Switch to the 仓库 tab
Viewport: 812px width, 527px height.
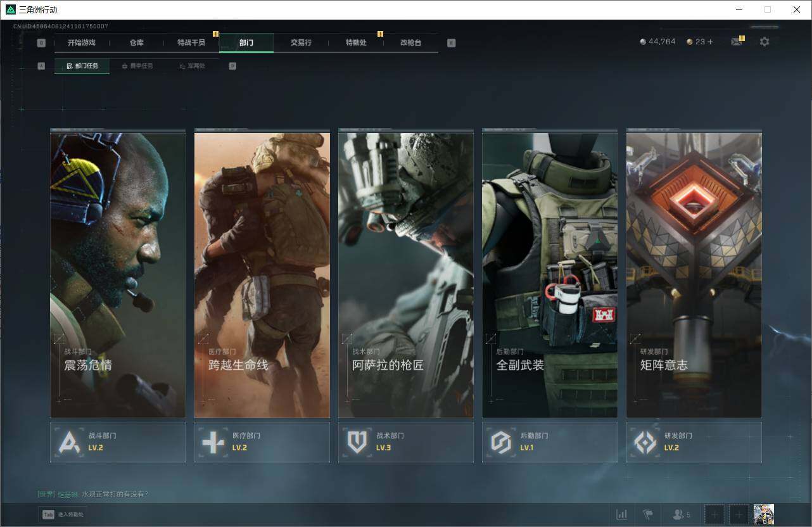tap(137, 42)
